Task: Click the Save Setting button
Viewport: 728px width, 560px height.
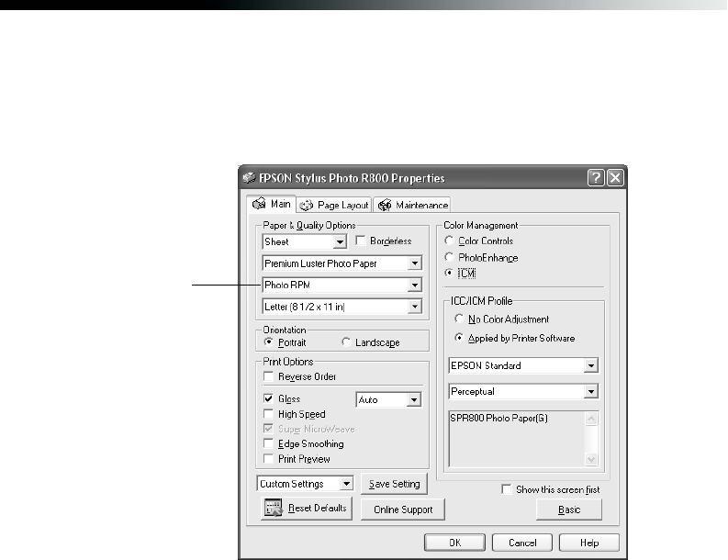Action: tap(394, 484)
